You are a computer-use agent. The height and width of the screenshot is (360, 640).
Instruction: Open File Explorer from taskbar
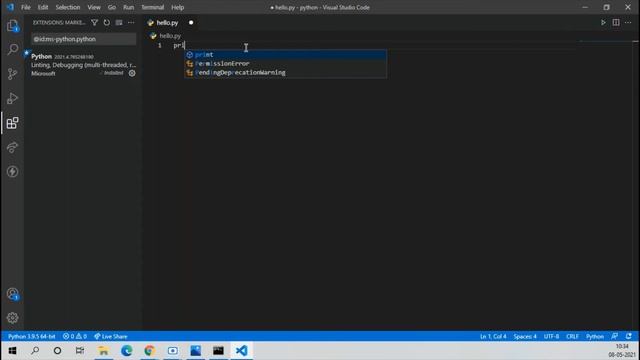tap(104, 351)
